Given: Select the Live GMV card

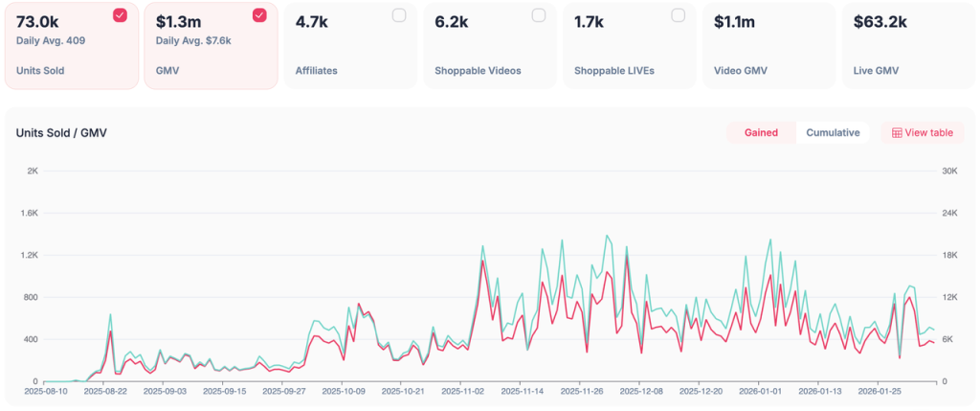Looking at the screenshot, I should pyautogui.click(x=905, y=45).
